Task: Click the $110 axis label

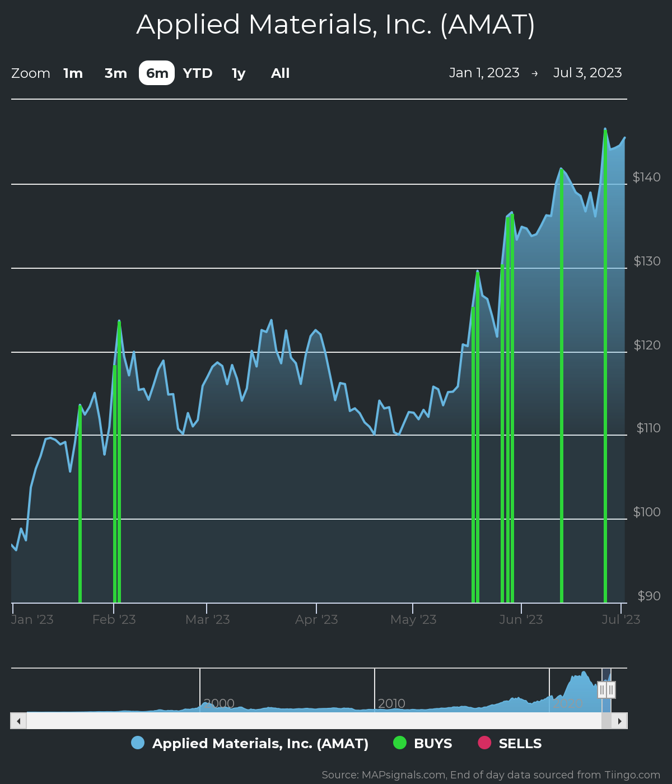Action: coord(648,428)
